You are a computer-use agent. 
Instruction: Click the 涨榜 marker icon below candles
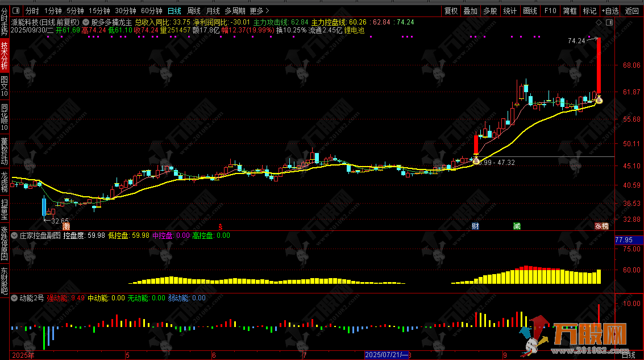(601, 226)
